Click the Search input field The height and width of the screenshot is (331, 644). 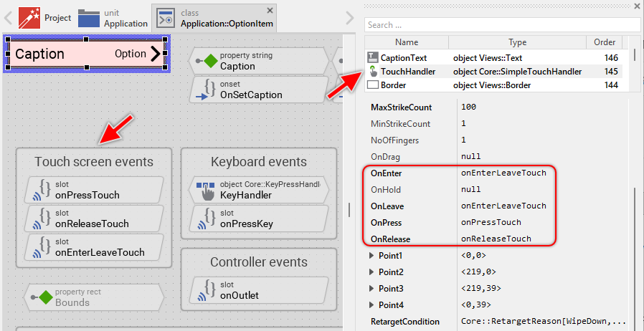click(x=502, y=25)
